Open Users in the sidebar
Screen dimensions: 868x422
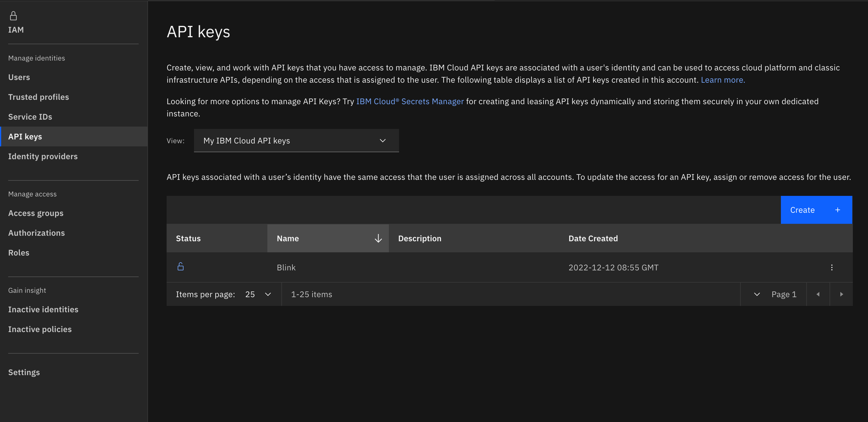pos(19,77)
